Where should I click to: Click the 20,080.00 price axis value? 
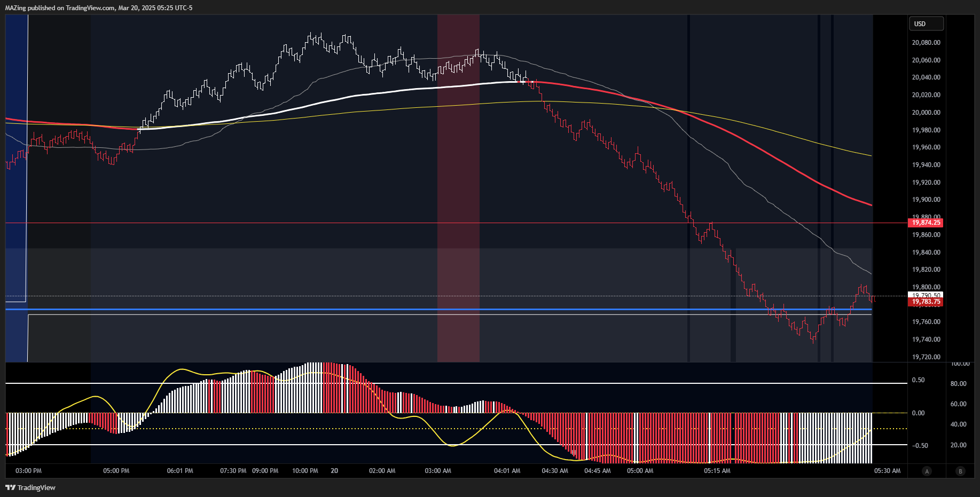926,43
